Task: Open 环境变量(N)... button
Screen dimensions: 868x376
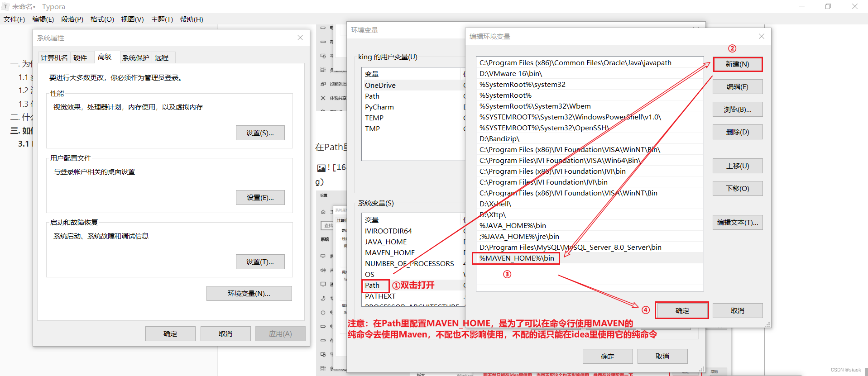Action: pos(249,294)
